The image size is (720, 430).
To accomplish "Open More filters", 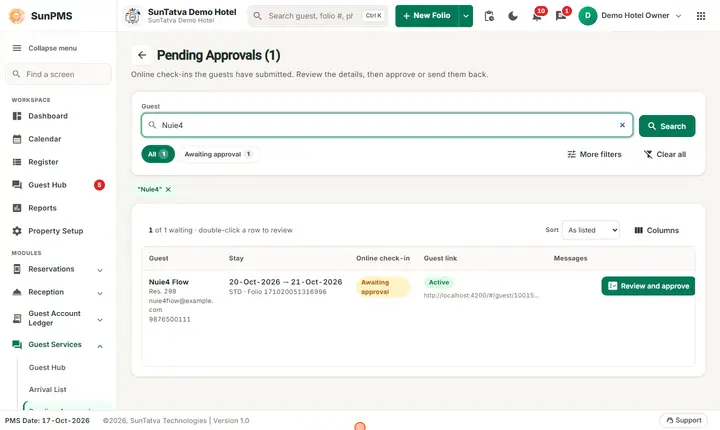I will click(x=594, y=154).
